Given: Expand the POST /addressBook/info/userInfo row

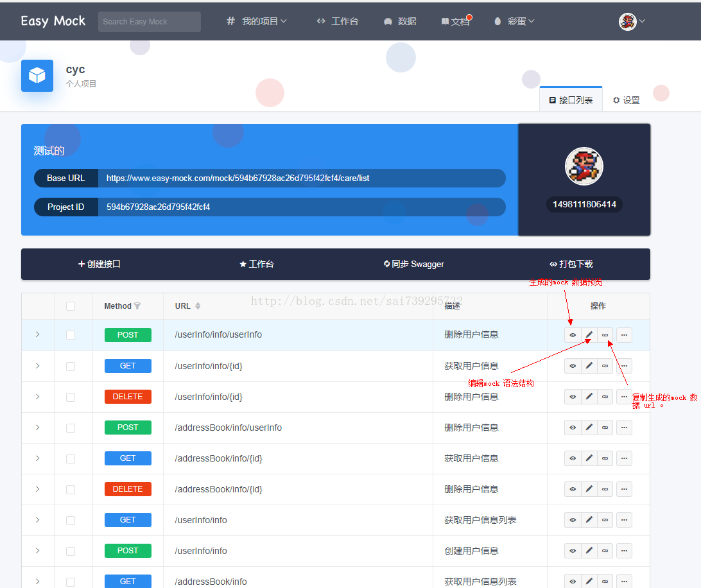Looking at the screenshot, I should pos(37,428).
